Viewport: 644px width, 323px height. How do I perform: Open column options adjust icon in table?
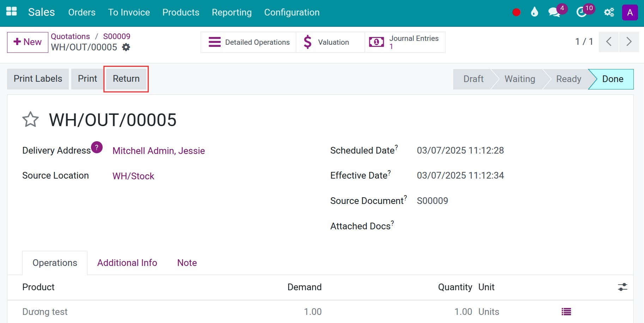coord(622,287)
